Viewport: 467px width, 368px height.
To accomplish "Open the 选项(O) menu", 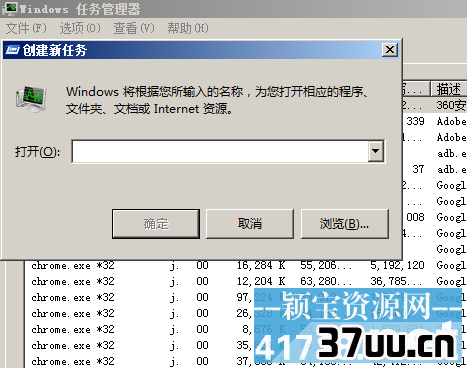I will click(80, 28).
